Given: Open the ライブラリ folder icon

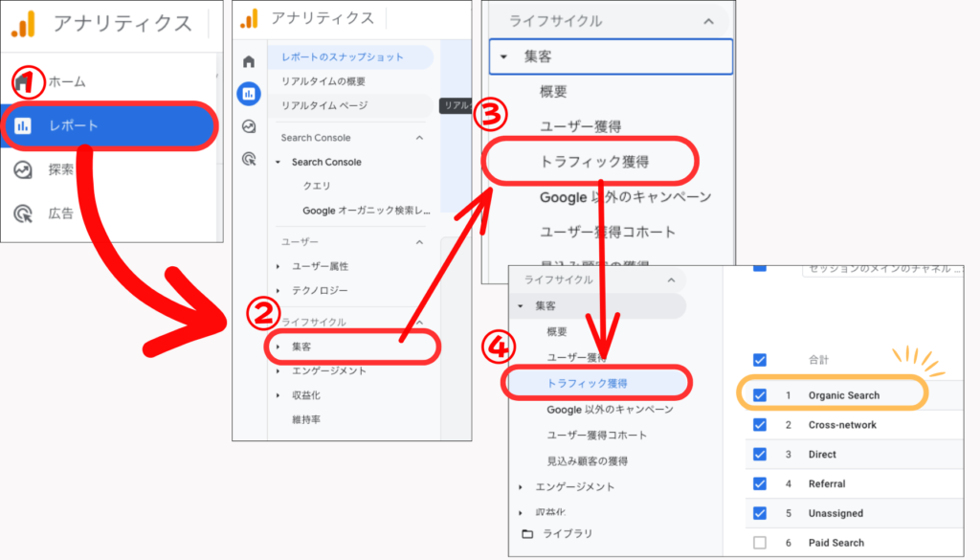Looking at the screenshot, I should pos(526,534).
